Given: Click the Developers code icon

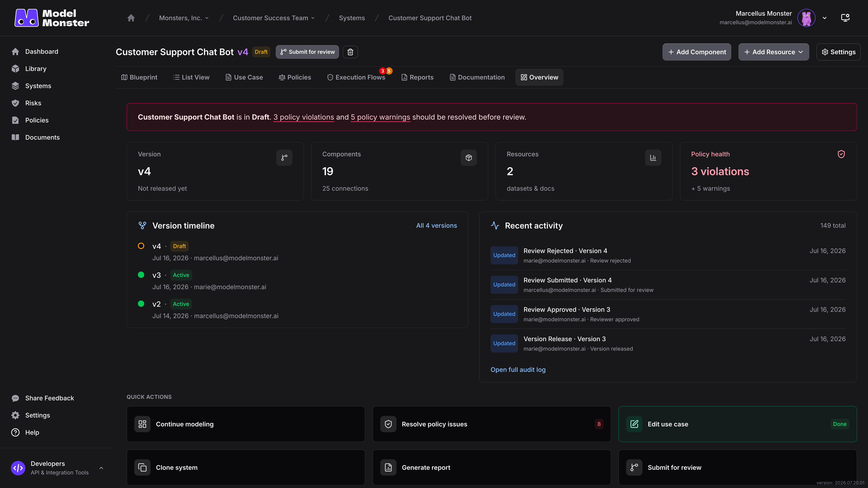Looking at the screenshot, I should [18, 468].
